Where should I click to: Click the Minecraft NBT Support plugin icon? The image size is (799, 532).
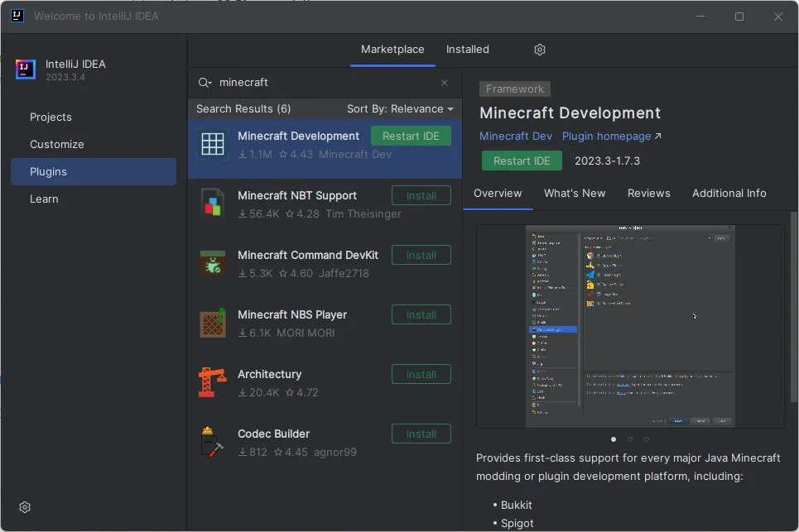[x=213, y=203]
